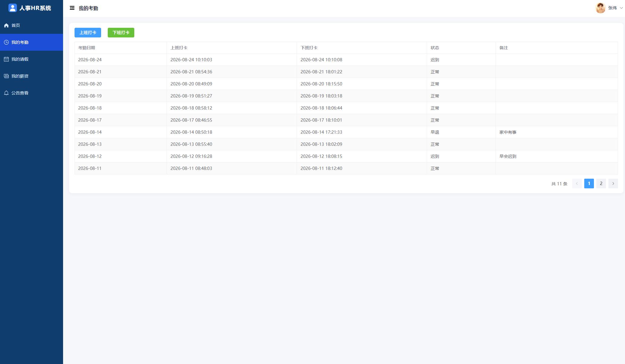The height and width of the screenshot is (364, 625).
Task: Select page 1 in pagination
Action: pyautogui.click(x=589, y=184)
